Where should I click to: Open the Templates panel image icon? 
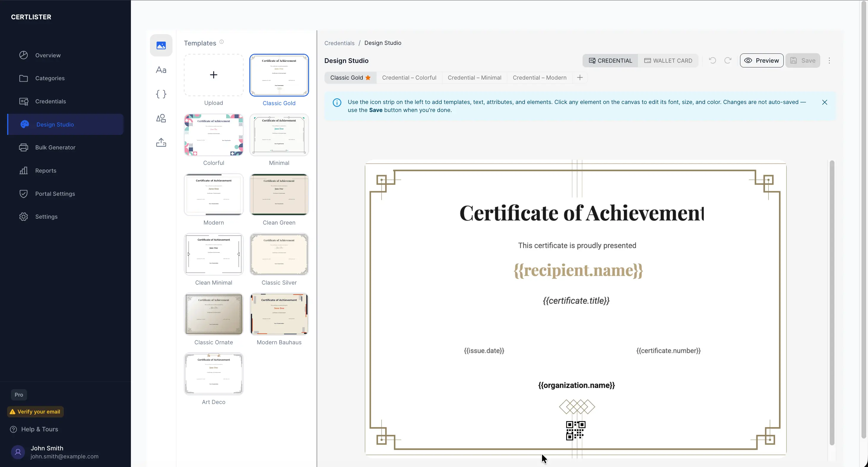coord(161,45)
